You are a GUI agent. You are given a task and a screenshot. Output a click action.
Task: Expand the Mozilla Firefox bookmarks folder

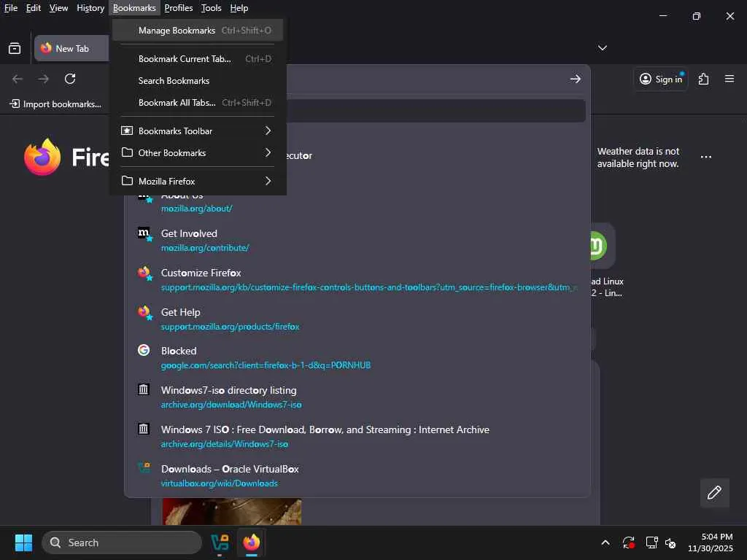[x=198, y=182]
